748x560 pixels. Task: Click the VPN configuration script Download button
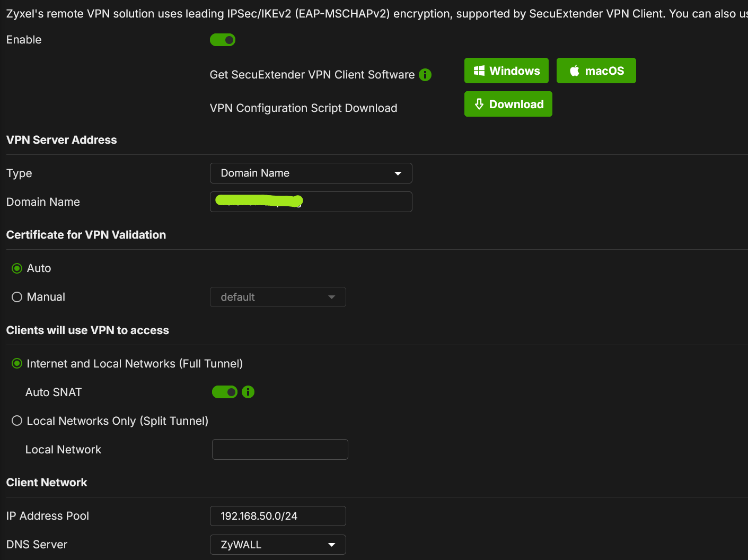(508, 104)
